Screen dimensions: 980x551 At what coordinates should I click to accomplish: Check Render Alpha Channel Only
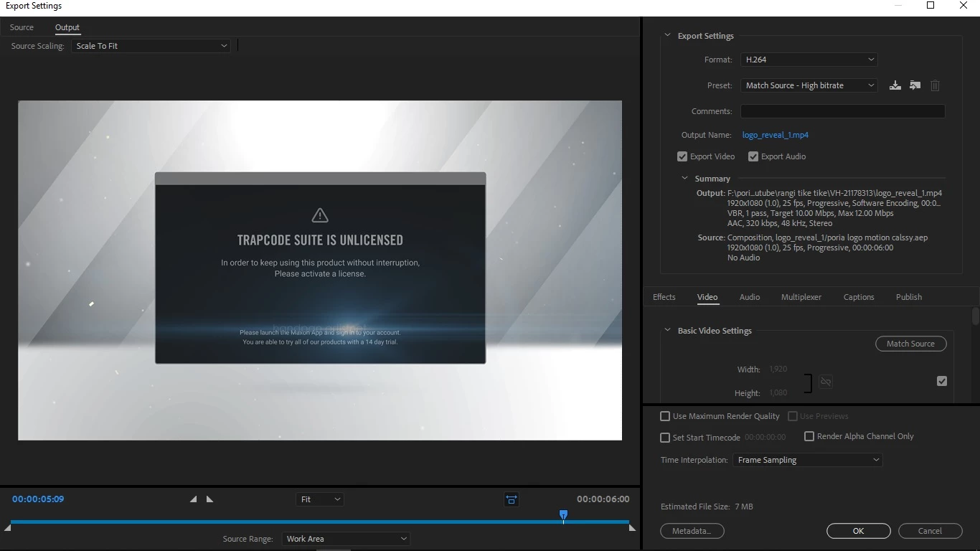[809, 436]
